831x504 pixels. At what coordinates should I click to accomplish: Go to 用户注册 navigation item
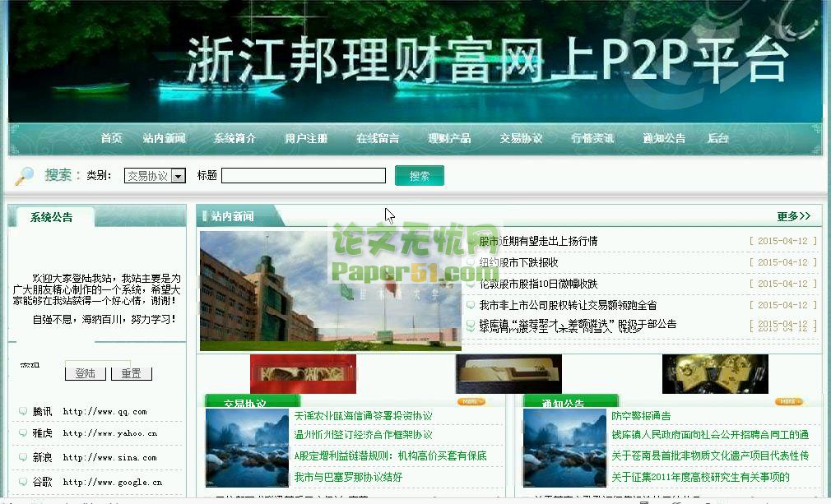click(x=306, y=138)
